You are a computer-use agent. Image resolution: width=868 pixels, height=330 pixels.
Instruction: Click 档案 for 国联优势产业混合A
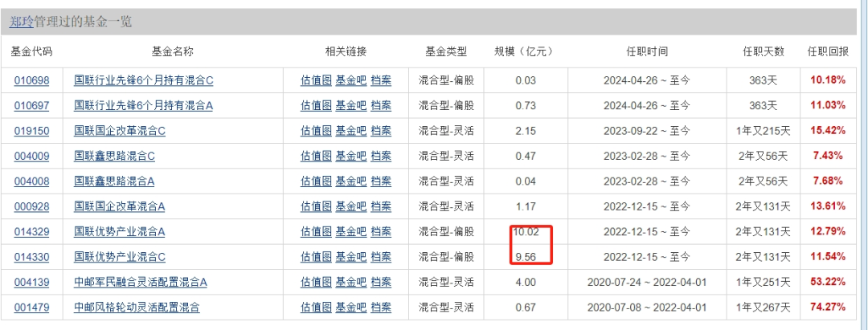381,232
